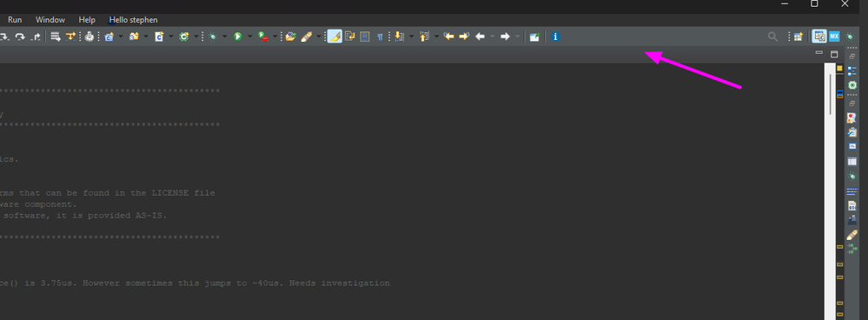Expand the New C/C++ Project dropdown arrow
This screenshot has height=320, width=868.
[x=121, y=37]
